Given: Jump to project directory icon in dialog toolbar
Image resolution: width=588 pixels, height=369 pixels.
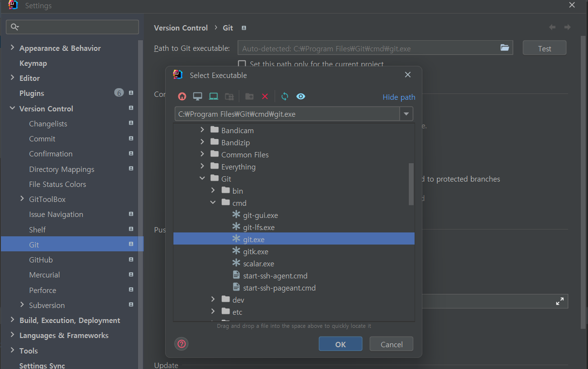Looking at the screenshot, I should pos(214,96).
